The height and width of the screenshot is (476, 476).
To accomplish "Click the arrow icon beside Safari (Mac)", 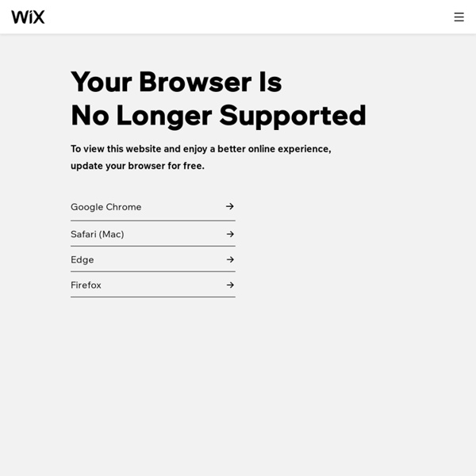I will (230, 234).
